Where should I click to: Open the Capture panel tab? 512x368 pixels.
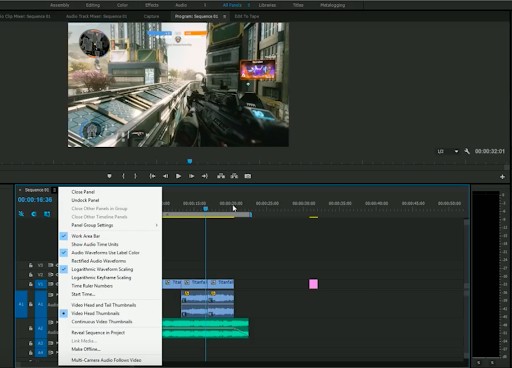pos(151,16)
